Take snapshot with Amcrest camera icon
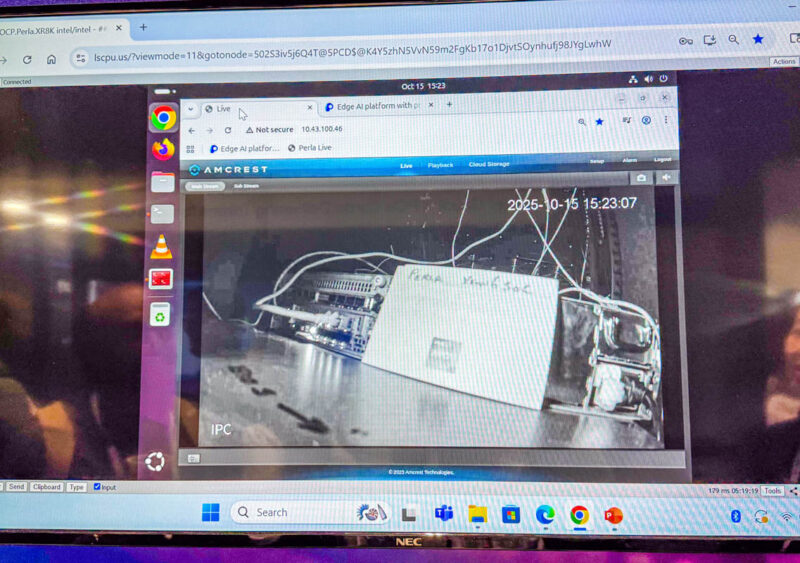This screenshot has width=800, height=563. pyautogui.click(x=641, y=178)
